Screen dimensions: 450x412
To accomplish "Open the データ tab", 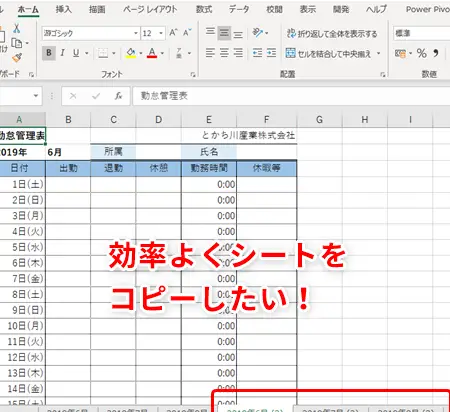I will pos(239,9).
